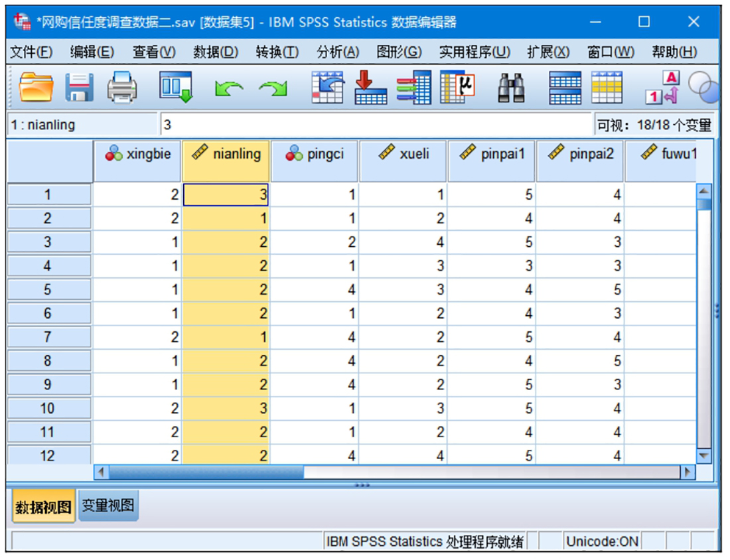Click the vertical scrollbar down arrow

tap(704, 456)
